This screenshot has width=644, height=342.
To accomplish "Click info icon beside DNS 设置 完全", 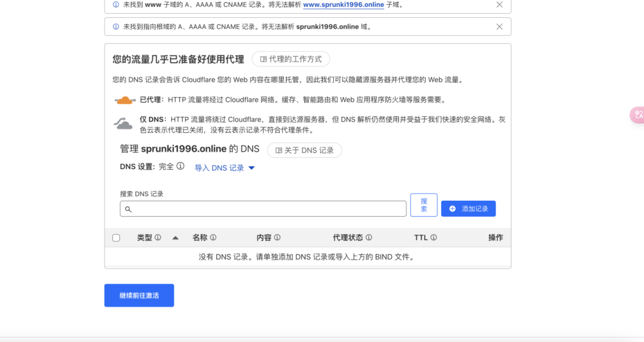I will tap(180, 167).
